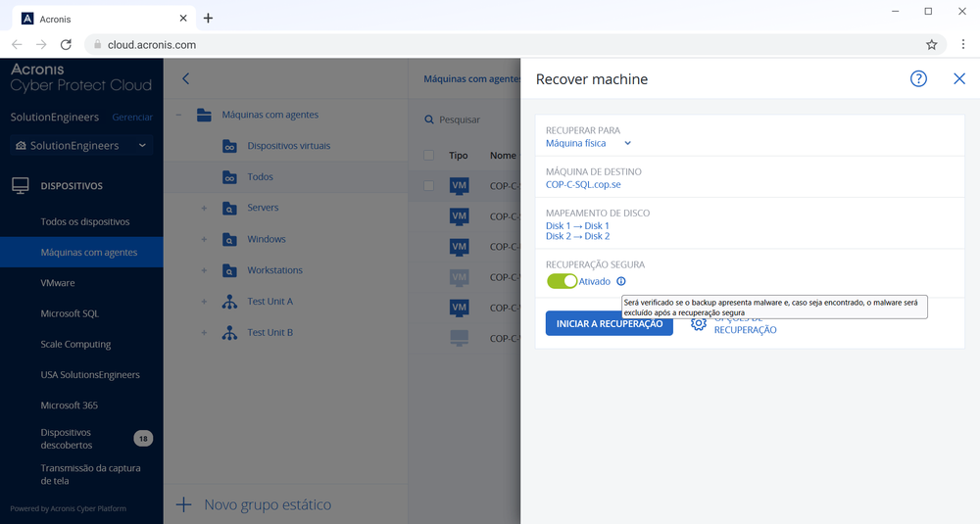Open Dispositivos descobertos sidebar item
The width and height of the screenshot is (980, 524).
[x=67, y=439]
